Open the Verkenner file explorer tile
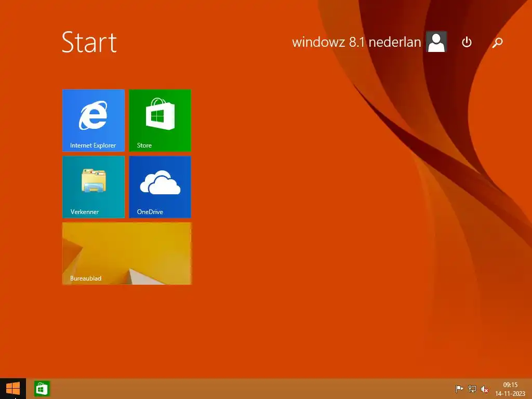This screenshot has width=532, height=399. [94, 187]
